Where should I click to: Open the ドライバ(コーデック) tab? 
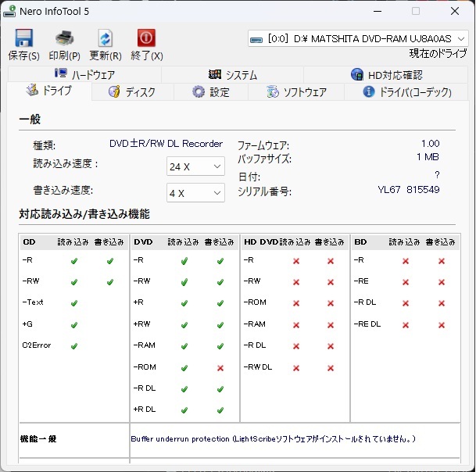tap(406, 91)
